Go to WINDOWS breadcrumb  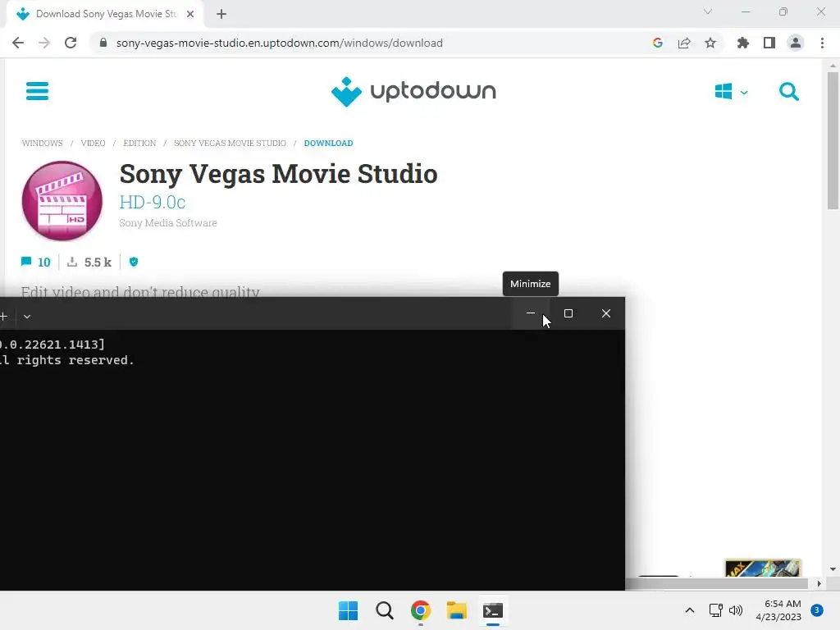pos(43,143)
